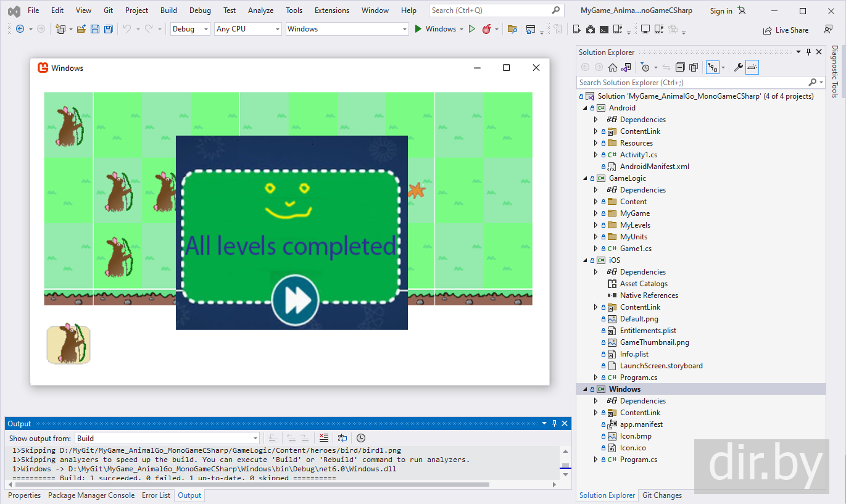Image resolution: width=846 pixels, height=504 pixels.
Task: Open the Build menu
Action: (168, 10)
